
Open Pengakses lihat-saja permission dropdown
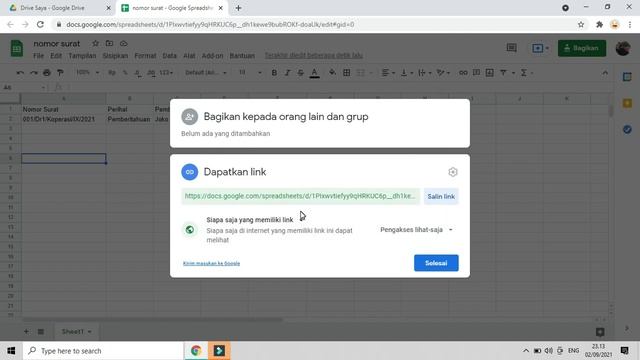click(x=416, y=230)
